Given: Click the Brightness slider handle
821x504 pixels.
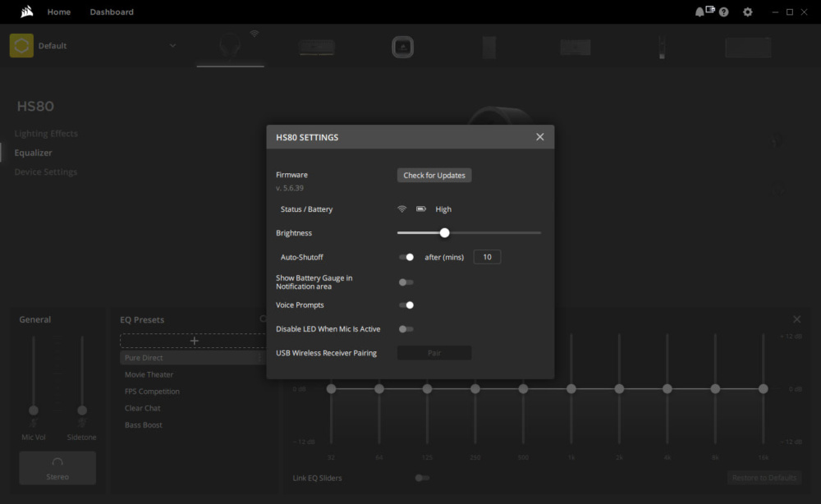Looking at the screenshot, I should click(444, 233).
